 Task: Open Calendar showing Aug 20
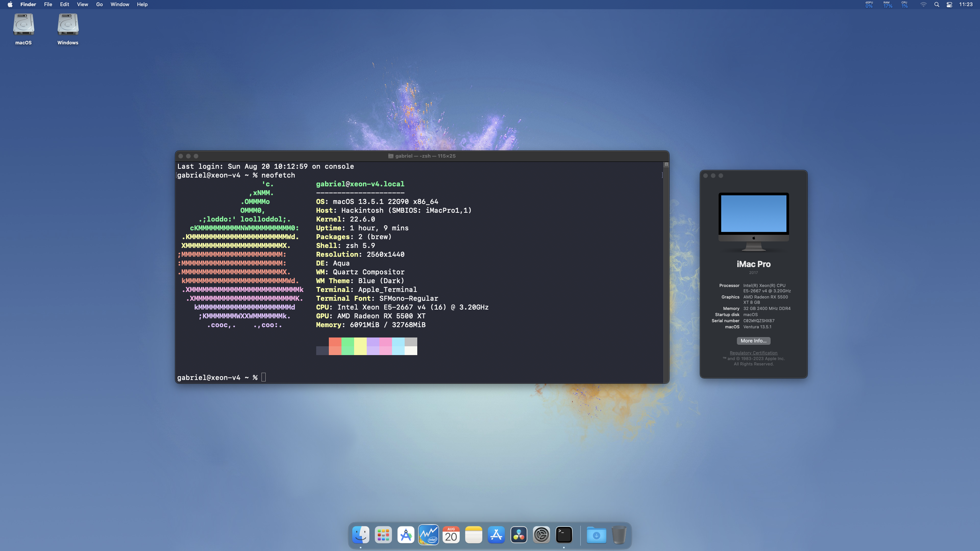[451, 535]
